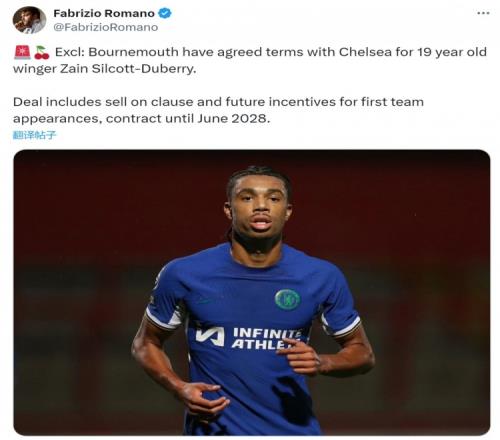
Task: Click the cherries emoji
Action: click(x=42, y=53)
